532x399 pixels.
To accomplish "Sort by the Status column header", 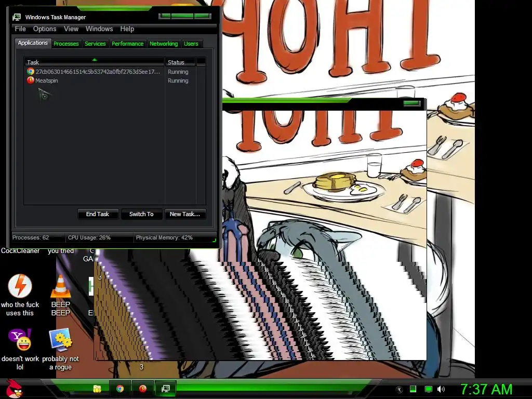I will click(180, 62).
